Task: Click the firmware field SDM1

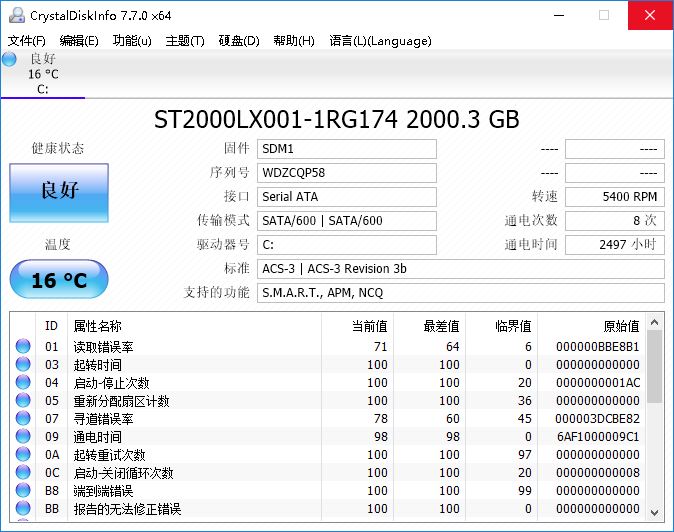Action: coord(347,149)
